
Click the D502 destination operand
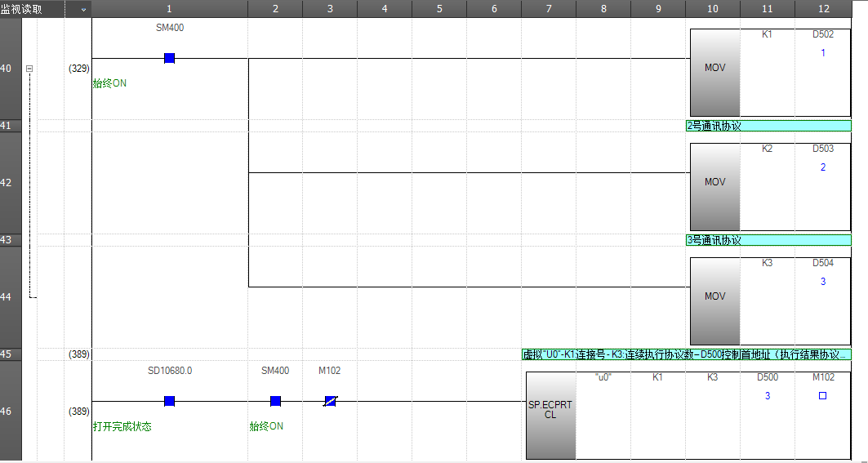point(823,35)
